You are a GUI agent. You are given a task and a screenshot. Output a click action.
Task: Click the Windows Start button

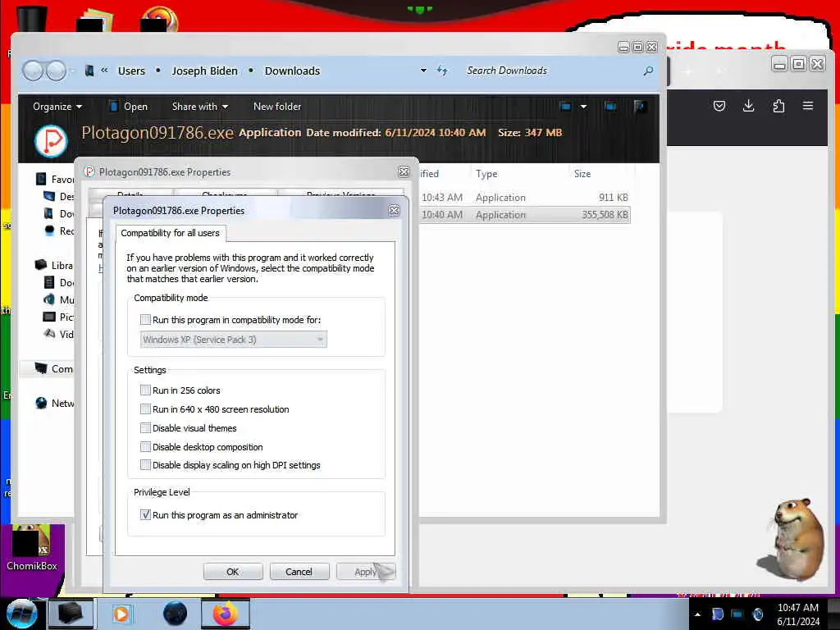[x=22, y=614]
